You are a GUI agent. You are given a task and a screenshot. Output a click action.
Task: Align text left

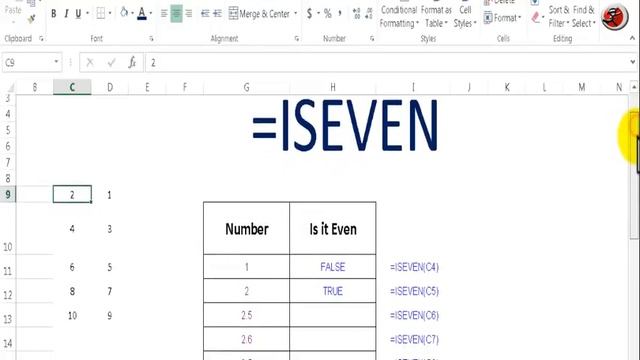164,14
